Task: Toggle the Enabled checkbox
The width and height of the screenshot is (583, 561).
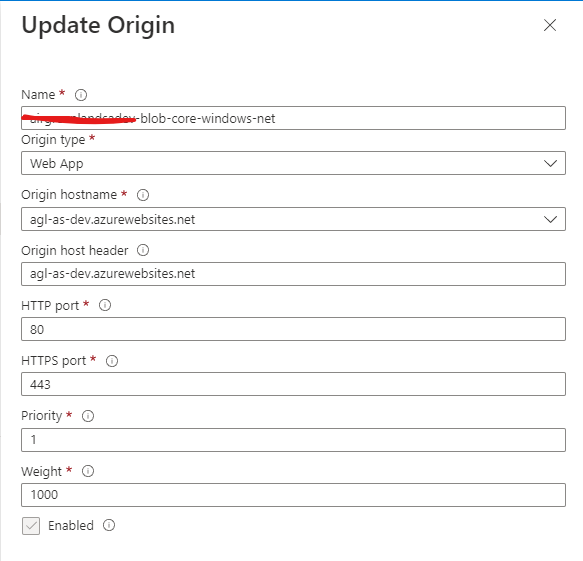Action: [x=31, y=526]
